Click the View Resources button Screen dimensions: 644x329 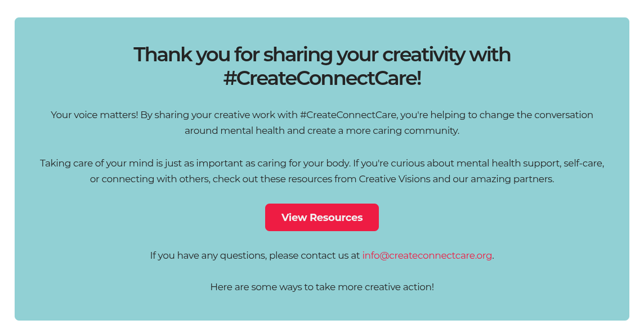[322, 218]
